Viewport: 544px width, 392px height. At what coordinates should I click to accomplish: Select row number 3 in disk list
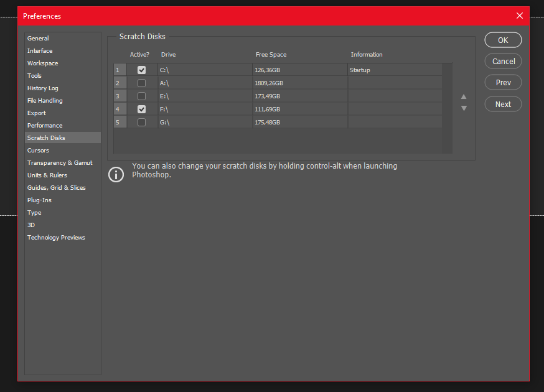pyautogui.click(x=120, y=96)
